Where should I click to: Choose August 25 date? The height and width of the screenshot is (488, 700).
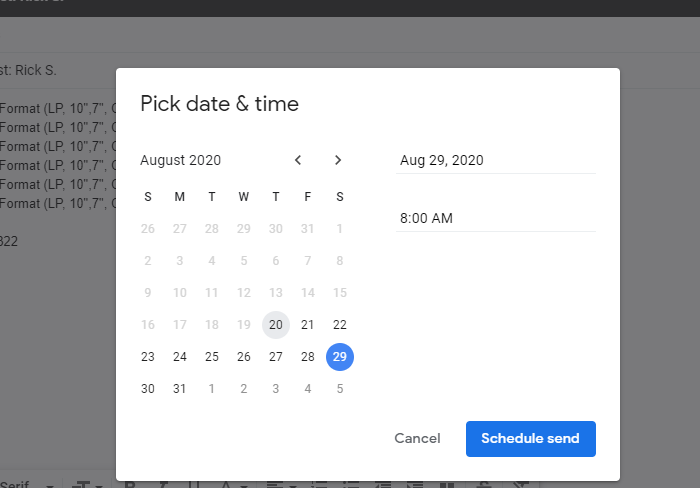212,357
